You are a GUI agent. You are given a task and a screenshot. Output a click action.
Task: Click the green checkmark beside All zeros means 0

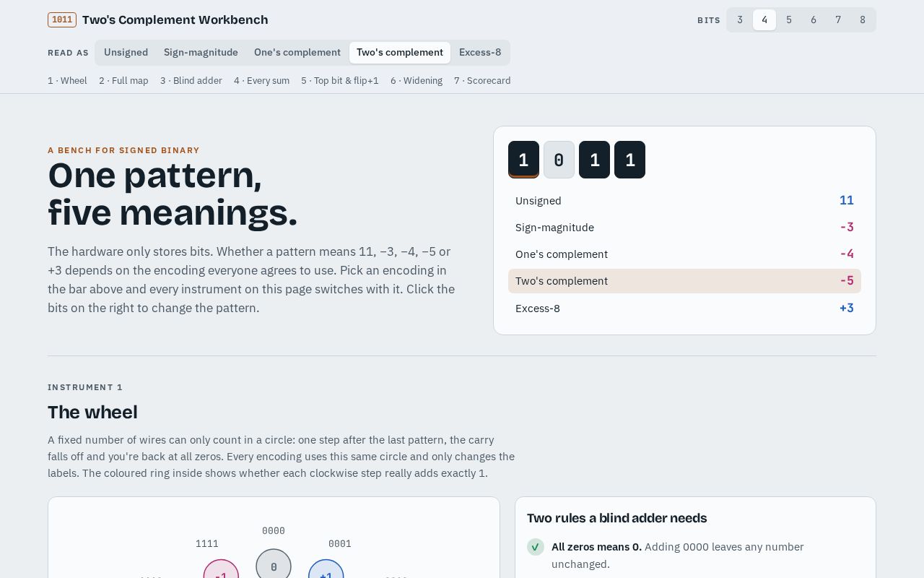point(536,547)
